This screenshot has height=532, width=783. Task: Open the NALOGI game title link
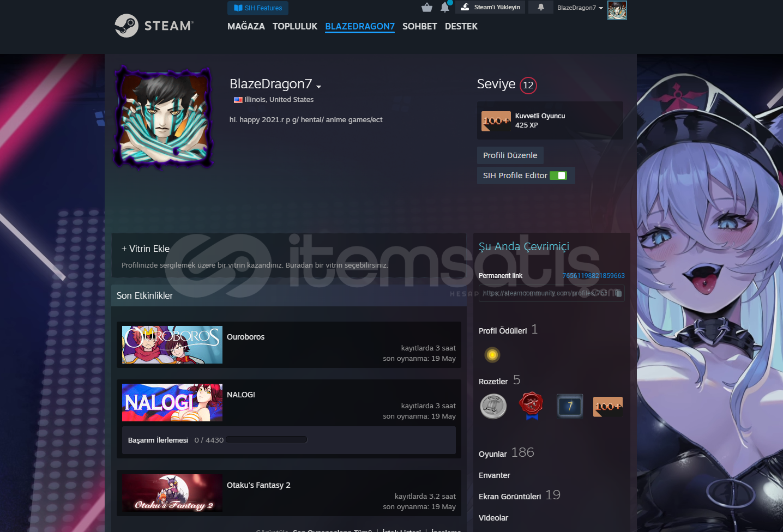(x=241, y=395)
